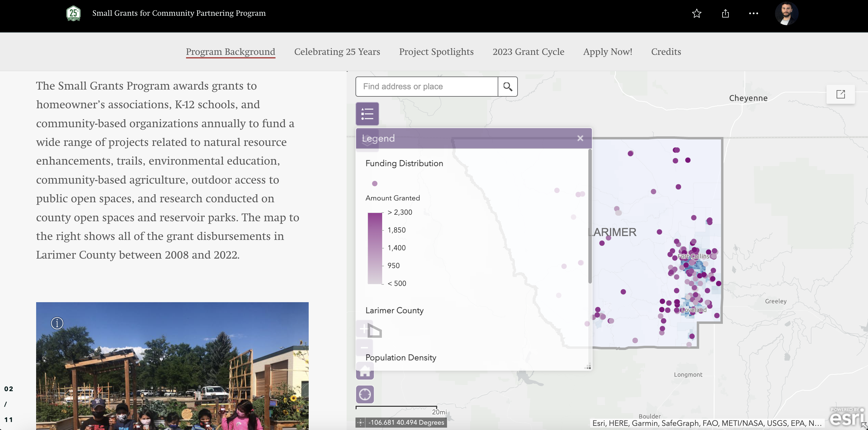Click My Location crosshair button
868x430 pixels.
[x=365, y=394]
